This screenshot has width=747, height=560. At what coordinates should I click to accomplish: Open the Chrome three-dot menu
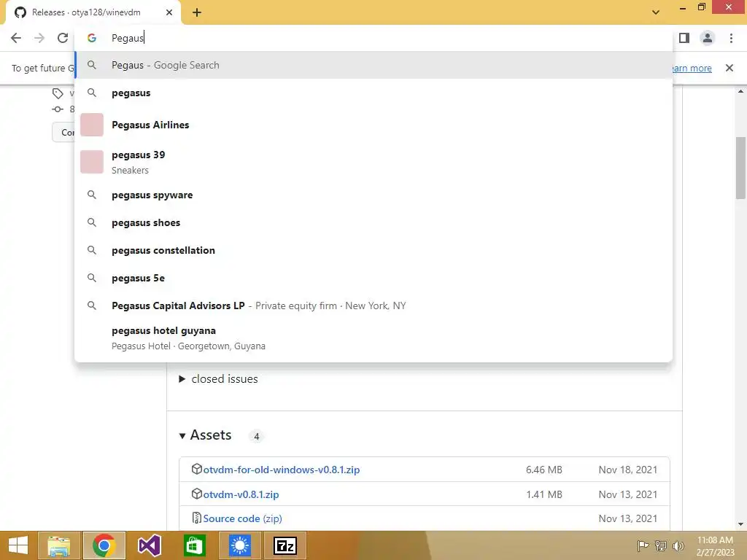click(x=731, y=38)
